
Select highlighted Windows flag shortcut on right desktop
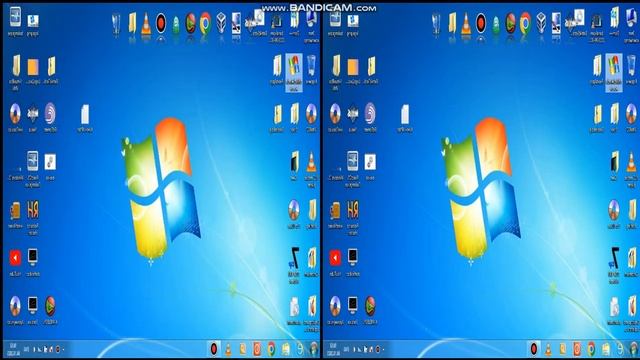click(x=614, y=72)
